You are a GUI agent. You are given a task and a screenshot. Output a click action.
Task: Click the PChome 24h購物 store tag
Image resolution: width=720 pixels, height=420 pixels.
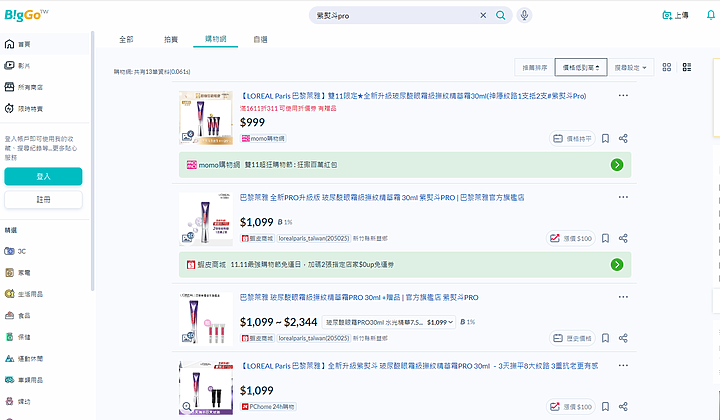pyautogui.click(x=268, y=407)
